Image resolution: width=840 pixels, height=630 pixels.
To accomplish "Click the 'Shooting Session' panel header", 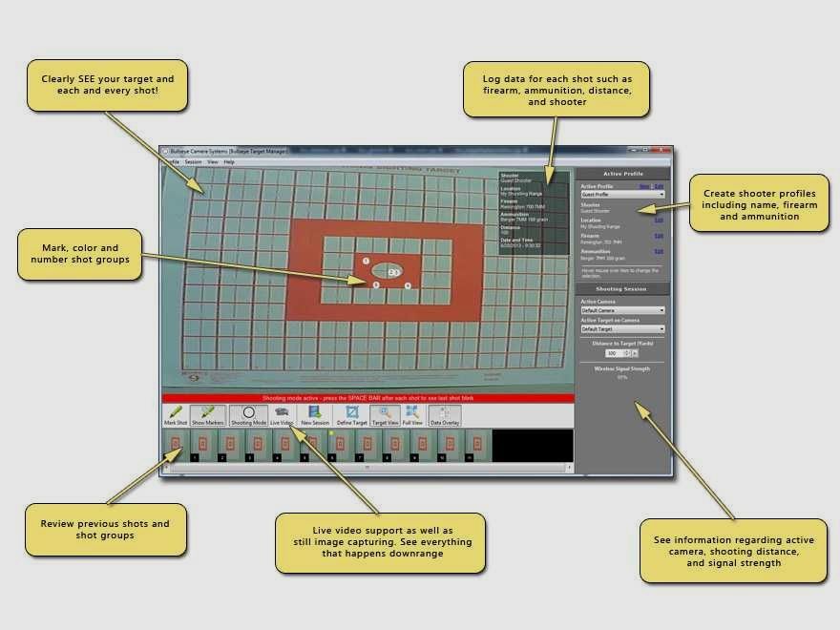I will (x=622, y=289).
